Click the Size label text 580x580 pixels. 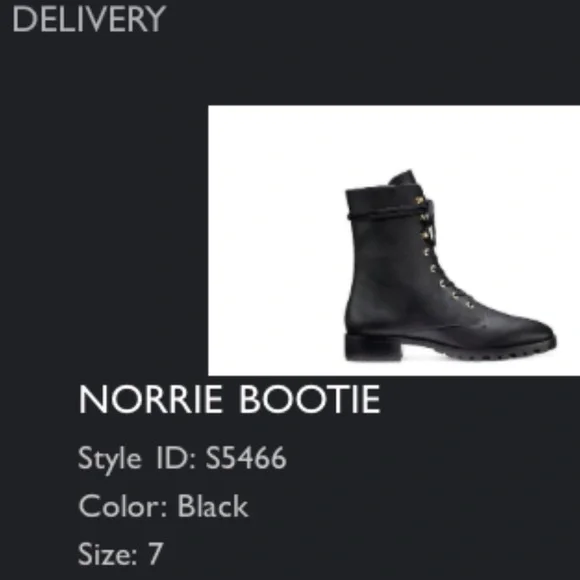pos(108,554)
